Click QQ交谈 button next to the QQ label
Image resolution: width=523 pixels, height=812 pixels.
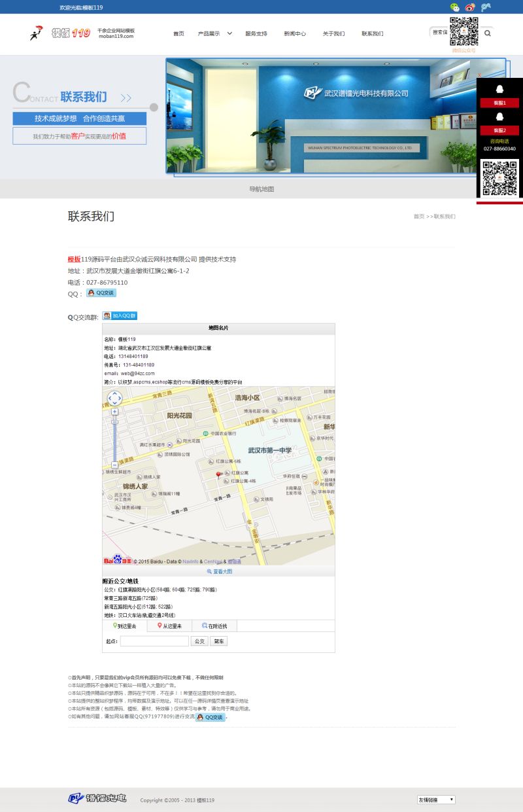pos(101,293)
